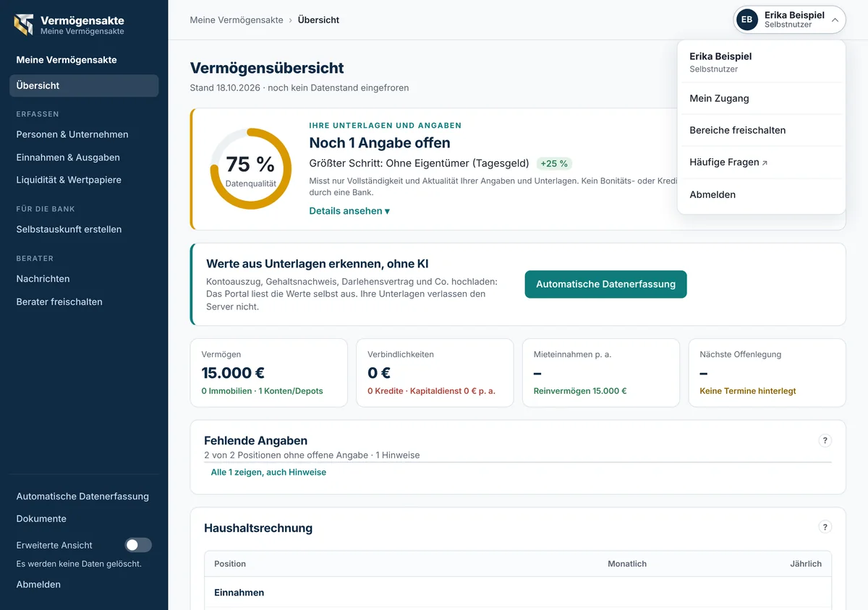Go to Personen & Unternehmen
The height and width of the screenshot is (610, 868).
pos(84,134)
